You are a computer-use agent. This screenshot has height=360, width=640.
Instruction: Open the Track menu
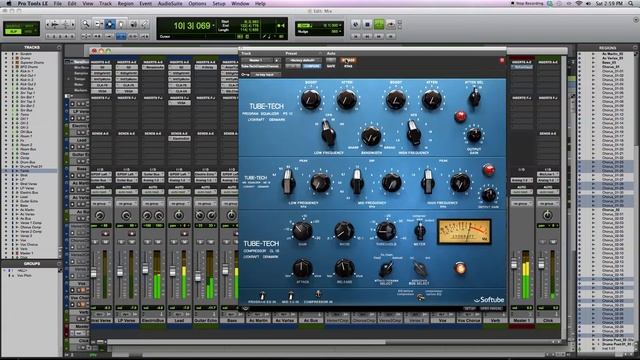105,3
